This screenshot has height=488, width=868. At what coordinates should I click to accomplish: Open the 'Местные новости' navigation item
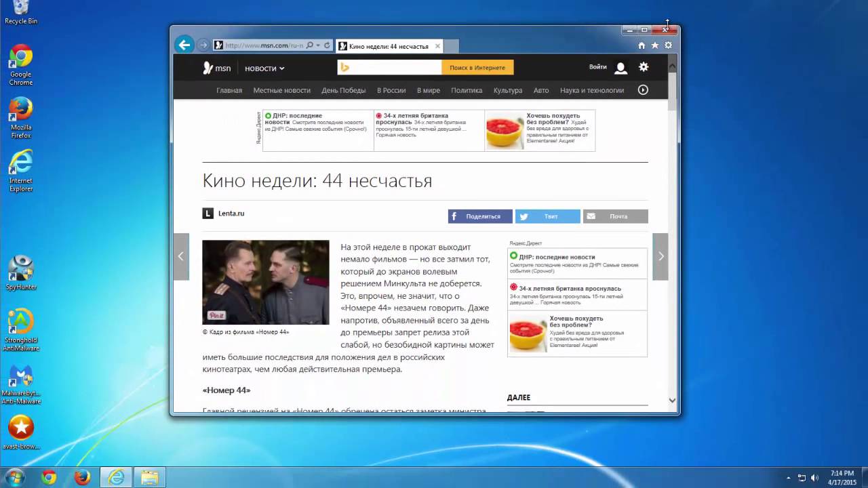point(282,90)
